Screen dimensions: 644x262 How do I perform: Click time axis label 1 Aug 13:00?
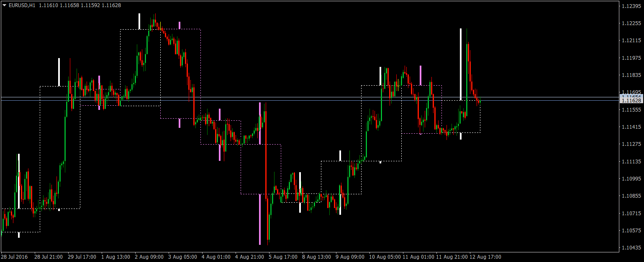[115, 257]
